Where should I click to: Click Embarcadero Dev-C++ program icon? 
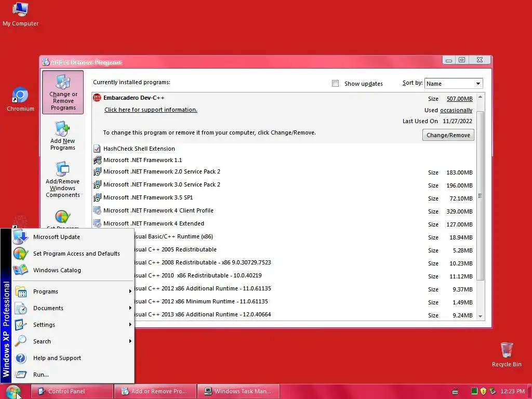pos(97,98)
